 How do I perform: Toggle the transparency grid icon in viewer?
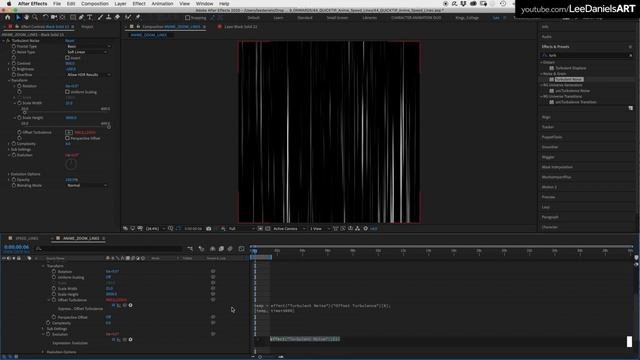pos(268,229)
